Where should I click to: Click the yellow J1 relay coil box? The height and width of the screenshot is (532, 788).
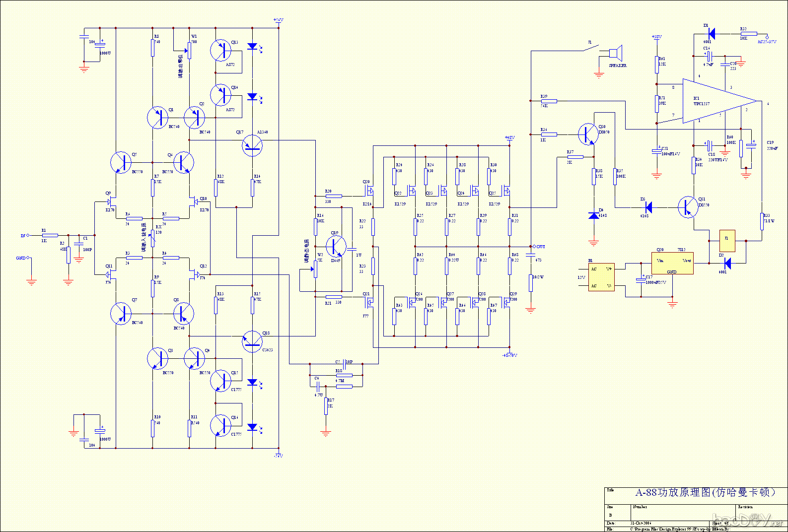[727, 241]
